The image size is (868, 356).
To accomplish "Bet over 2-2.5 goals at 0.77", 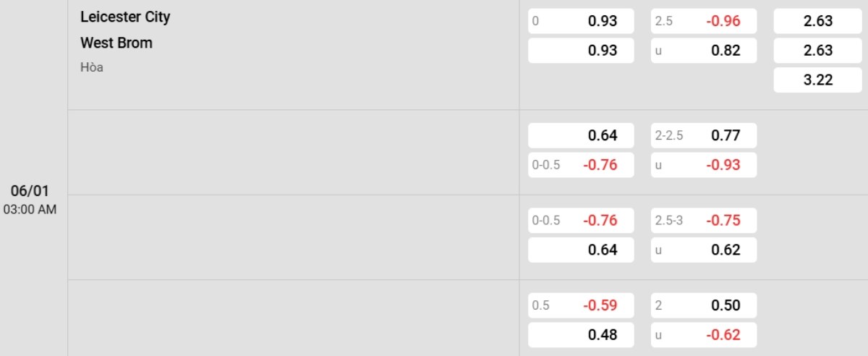I will click(704, 135).
